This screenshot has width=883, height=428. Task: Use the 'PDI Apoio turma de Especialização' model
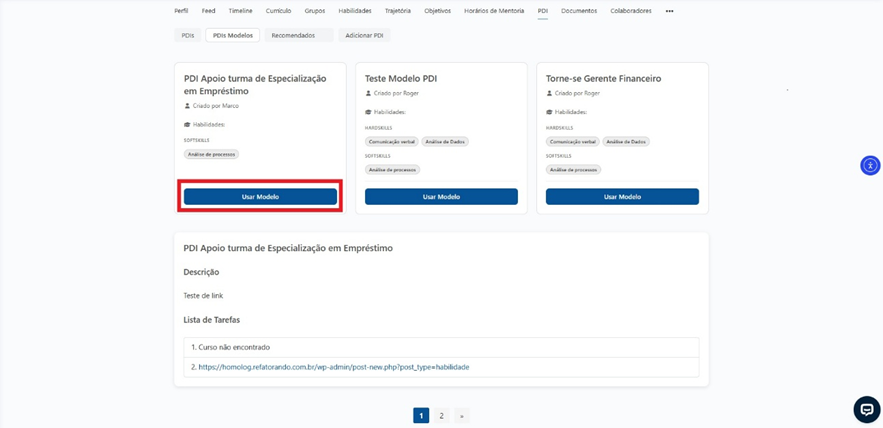[260, 197]
